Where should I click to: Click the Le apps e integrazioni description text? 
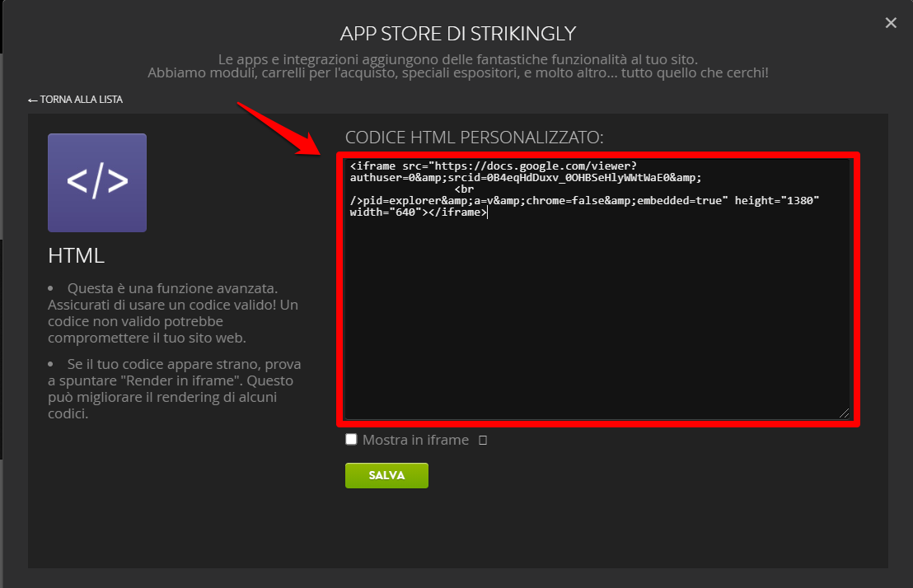pos(457,66)
